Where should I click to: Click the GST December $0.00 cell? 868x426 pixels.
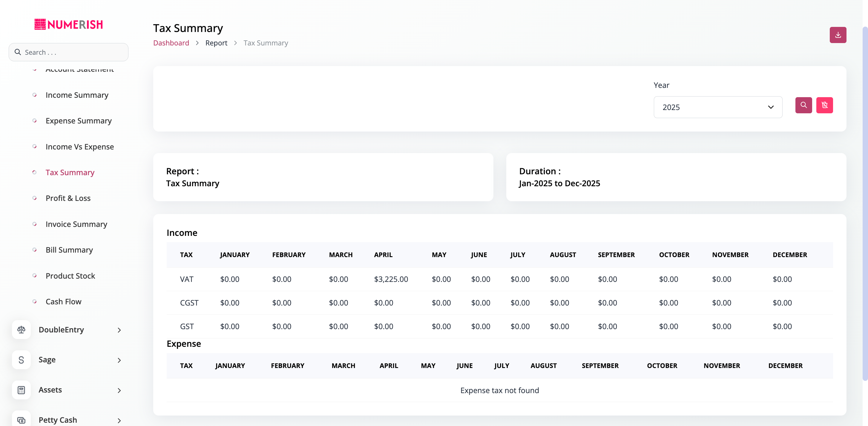pos(782,326)
